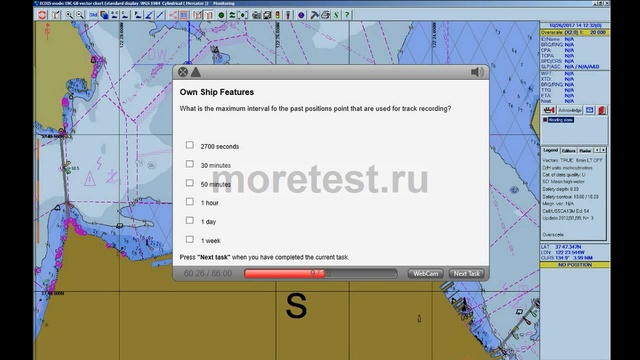Zoom out with the second magnifier icon
The image size is (640, 360).
point(80,15)
